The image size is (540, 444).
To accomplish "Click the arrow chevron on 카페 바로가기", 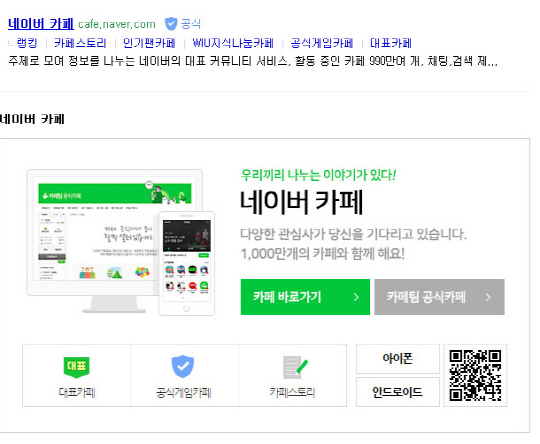I will tap(356, 297).
